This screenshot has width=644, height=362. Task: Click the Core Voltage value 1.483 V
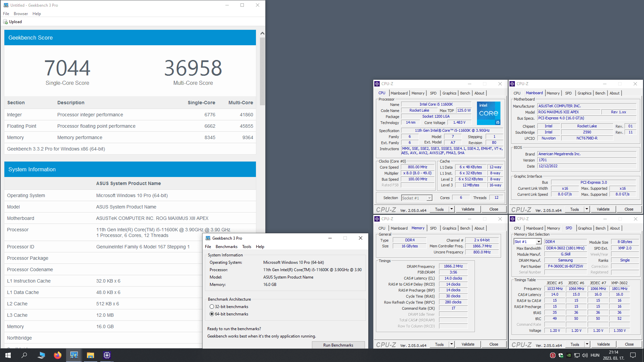pos(459,123)
